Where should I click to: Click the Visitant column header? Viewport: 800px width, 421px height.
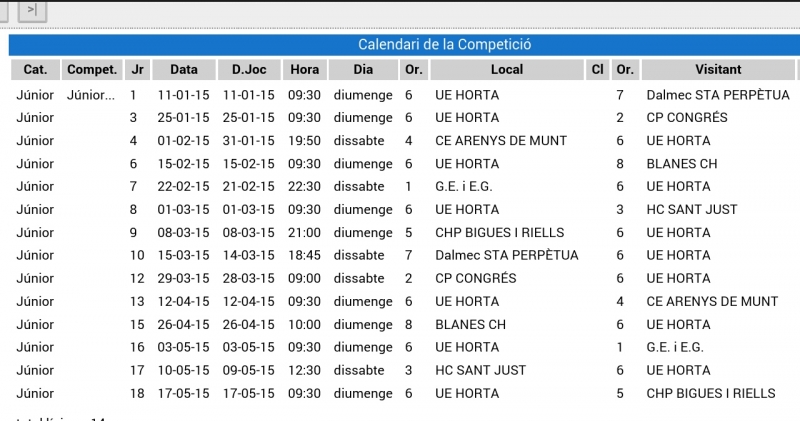point(718,70)
